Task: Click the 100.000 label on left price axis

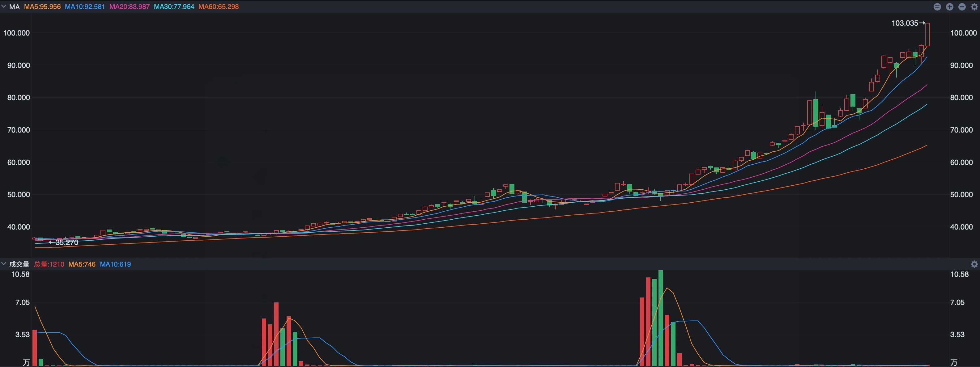Action: coord(16,33)
